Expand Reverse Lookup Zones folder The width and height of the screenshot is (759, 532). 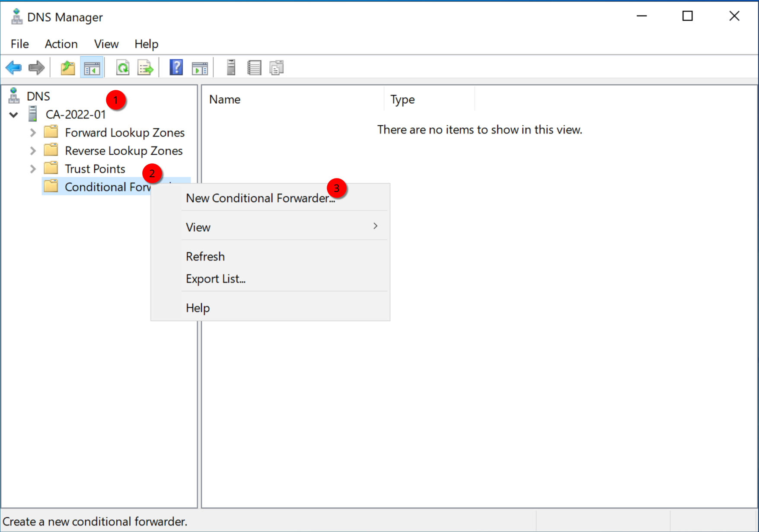[x=33, y=151]
